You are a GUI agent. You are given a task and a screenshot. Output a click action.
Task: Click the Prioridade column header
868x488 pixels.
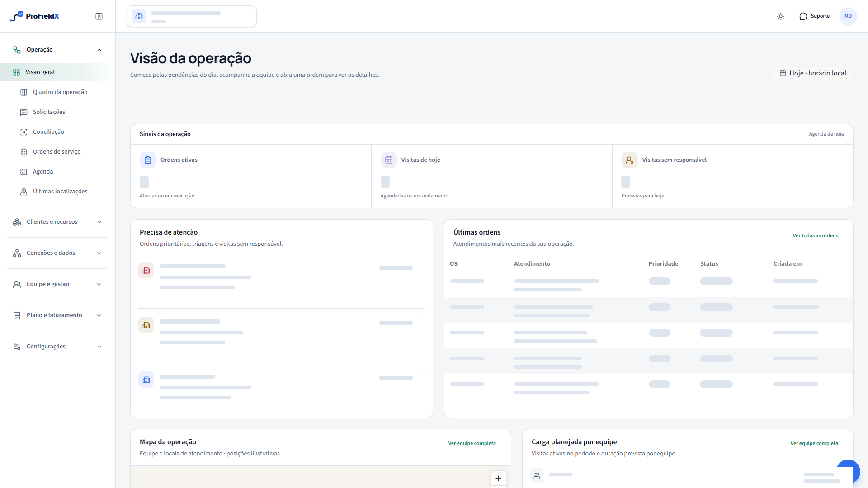point(663,264)
